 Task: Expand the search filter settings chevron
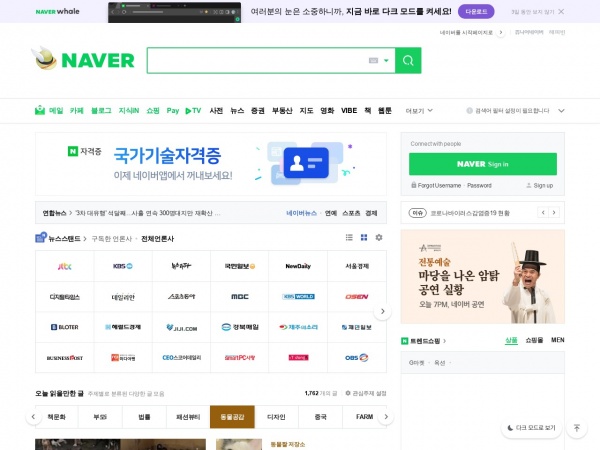561,111
